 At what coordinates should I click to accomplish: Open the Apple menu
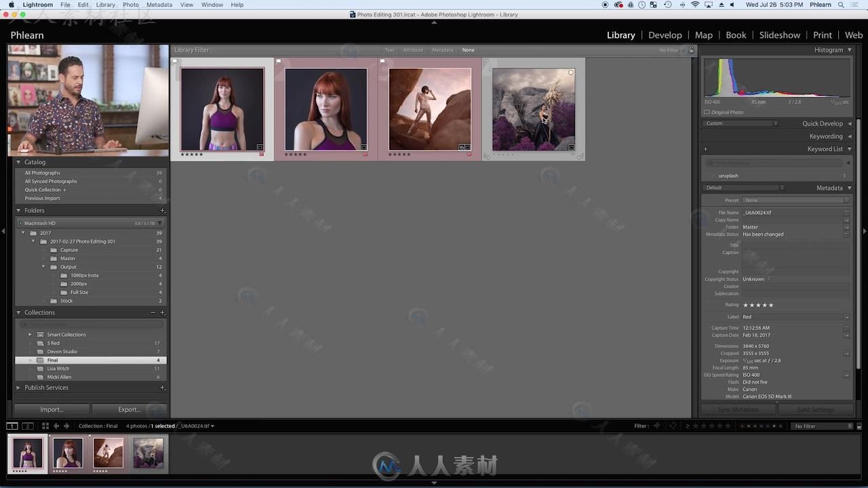coord(11,5)
